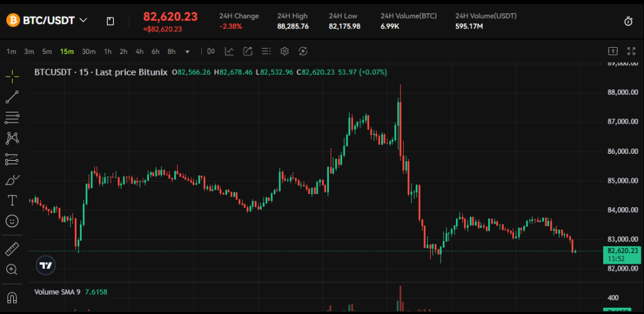
Task: Select the trend line drawing tool
Action: [x=13, y=97]
